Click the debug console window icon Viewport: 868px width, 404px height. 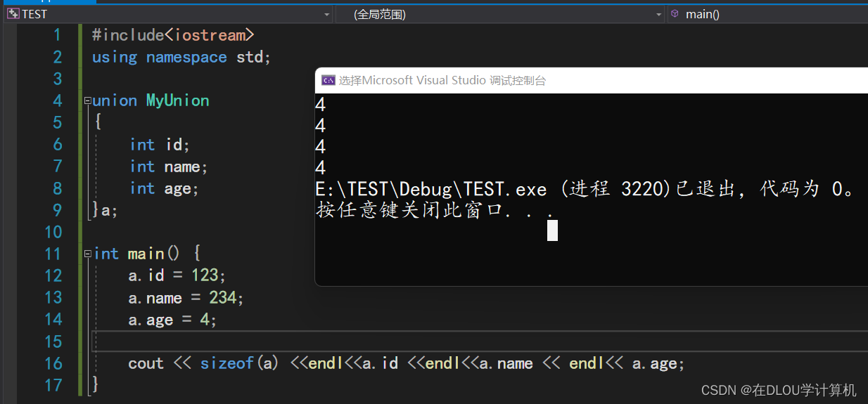[x=328, y=80]
